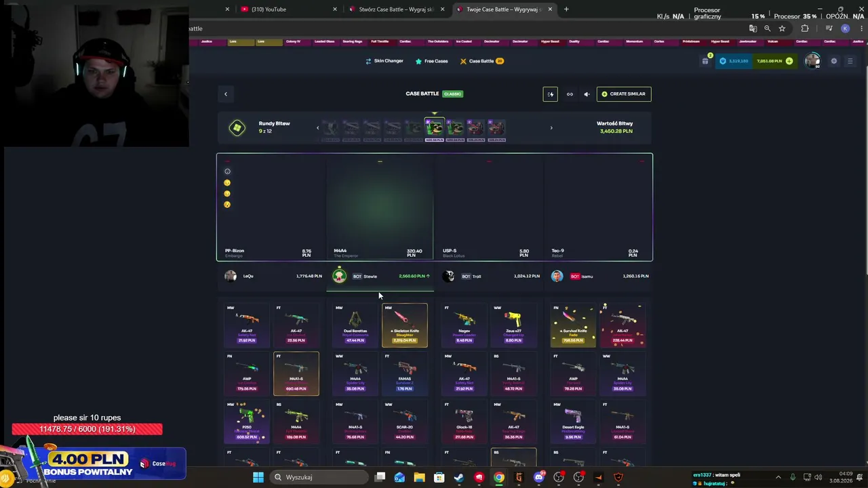Open Discord from the taskbar
This screenshot has width=868, height=488.
click(x=538, y=477)
